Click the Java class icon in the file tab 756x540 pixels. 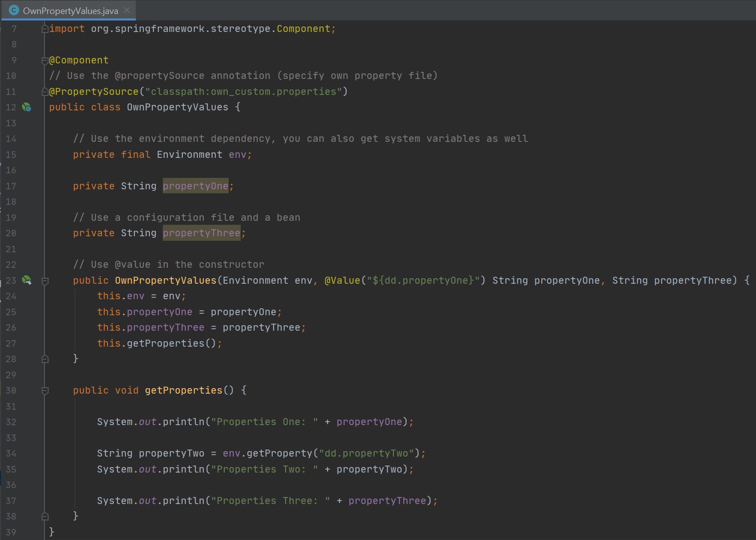click(x=14, y=10)
